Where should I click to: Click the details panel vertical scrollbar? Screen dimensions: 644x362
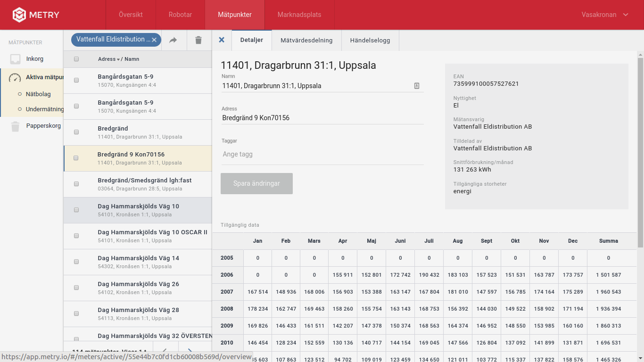click(x=640, y=152)
